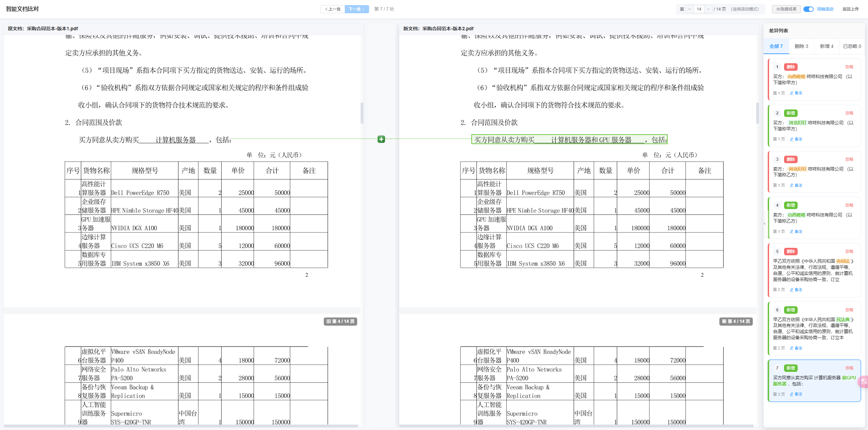
Task: Open the 新增 4 tab
Action: (826, 46)
